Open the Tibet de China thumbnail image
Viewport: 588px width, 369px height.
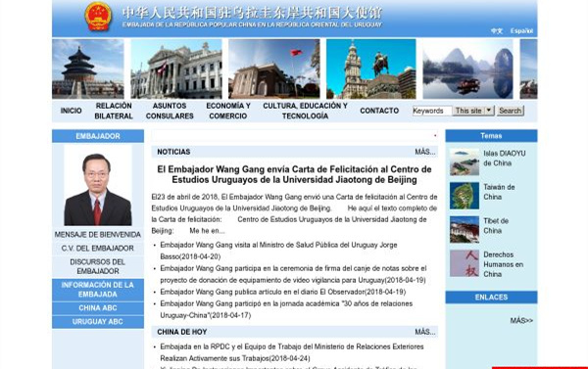tap(465, 229)
